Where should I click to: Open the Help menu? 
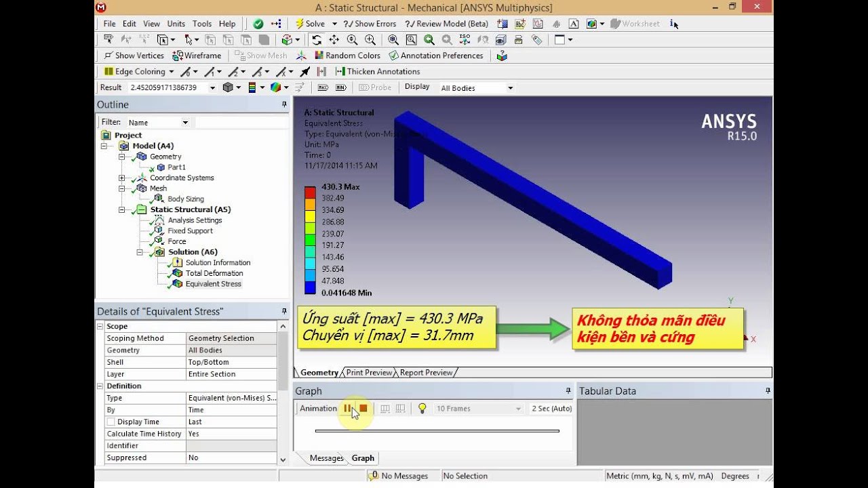pos(227,24)
